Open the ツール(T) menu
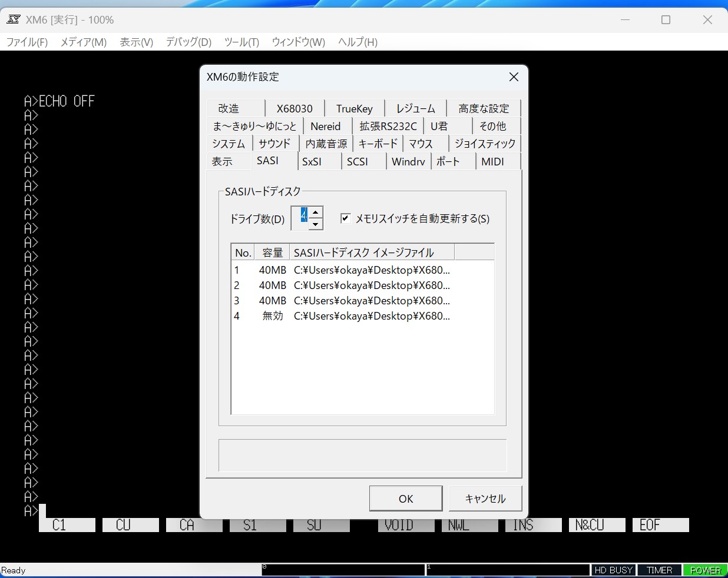The width and height of the screenshot is (728, 578). click(x=241, y=42)
